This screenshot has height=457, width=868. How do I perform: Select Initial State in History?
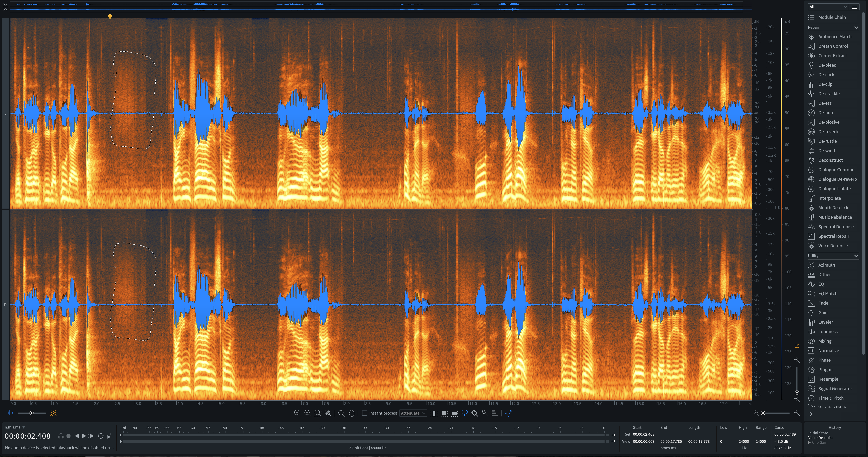click(818, 433)
